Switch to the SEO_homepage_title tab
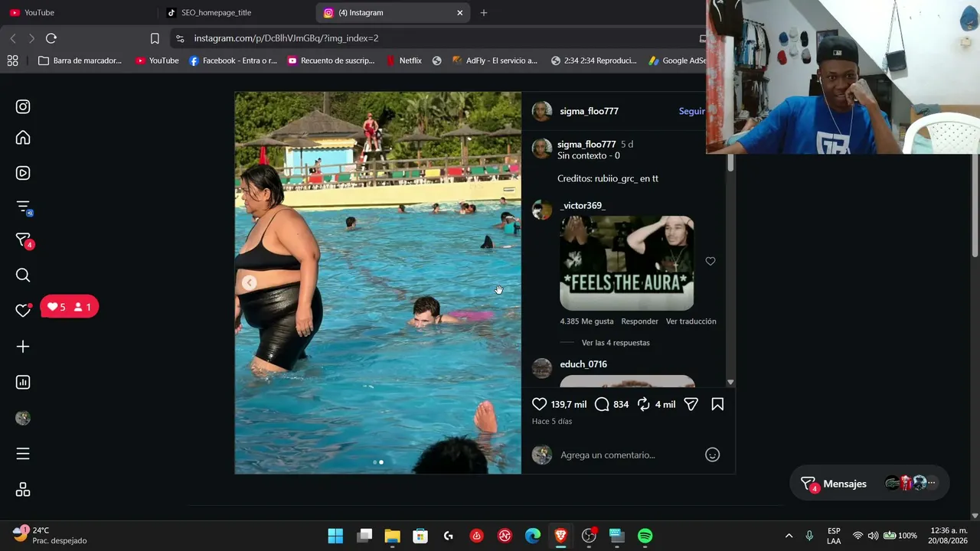The height and width of the screenshot is (551, 980). coord(237,12)
